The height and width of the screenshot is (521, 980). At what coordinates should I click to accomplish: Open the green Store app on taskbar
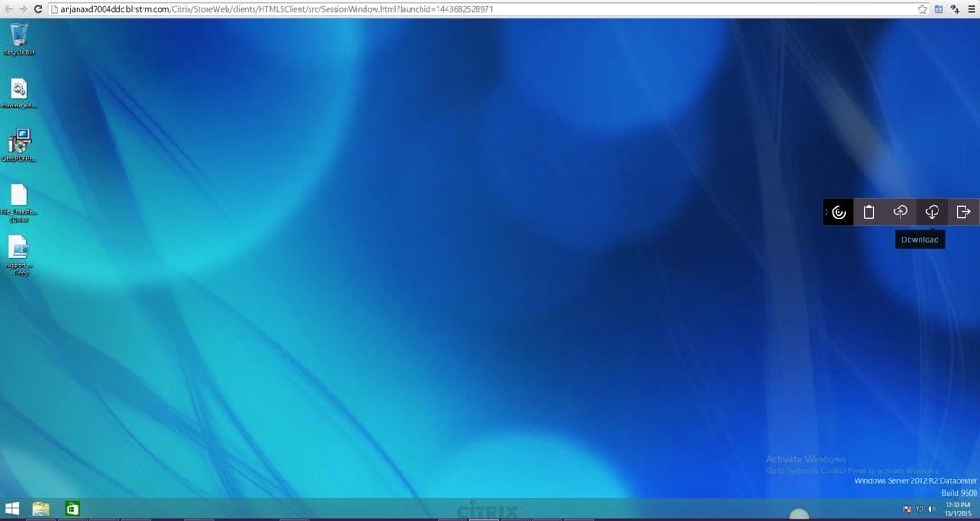pos(72,509)
